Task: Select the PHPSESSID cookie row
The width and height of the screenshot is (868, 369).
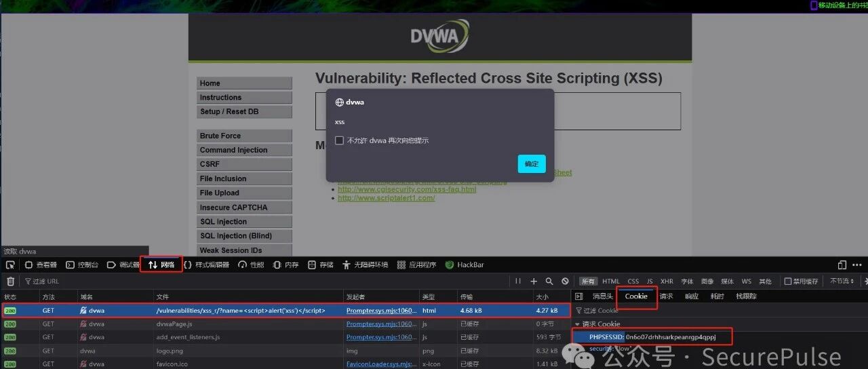Action: point(720,336)
